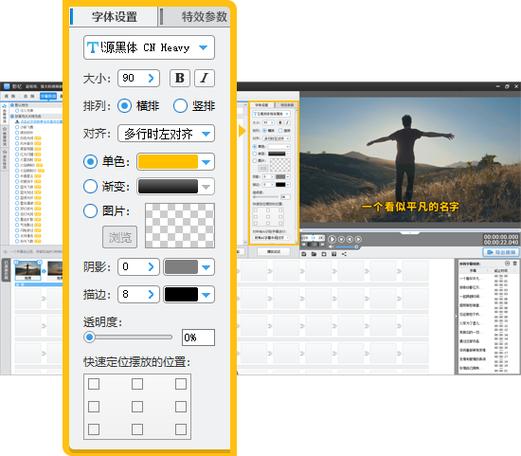Image resolution: width=521 pixels, height=456 pixels.
Task: Click the share icon below the player
Action: pos(344,254)
